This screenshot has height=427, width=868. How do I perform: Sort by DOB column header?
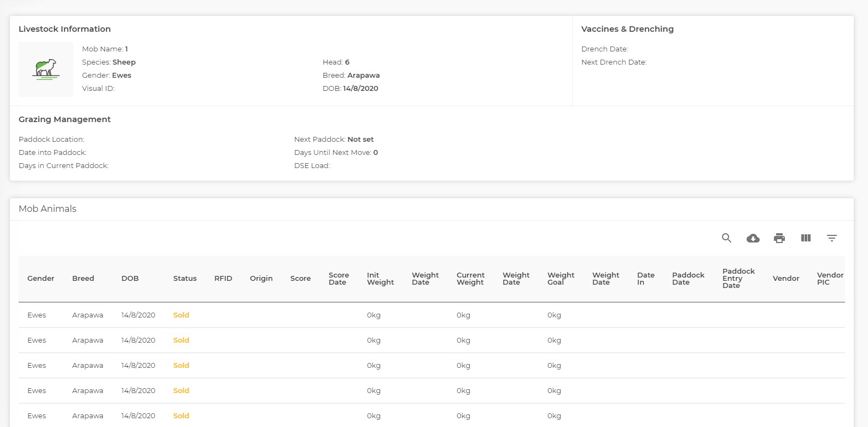click(130, 279)
